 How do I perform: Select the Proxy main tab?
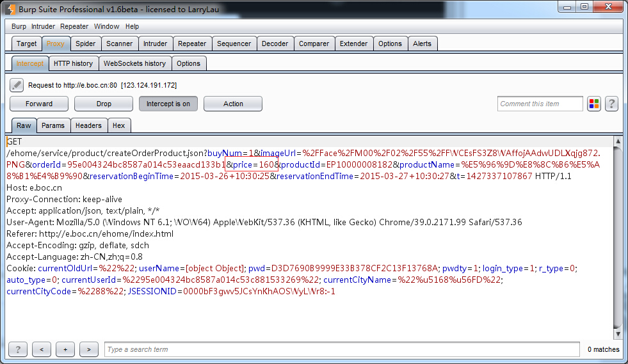55,44
